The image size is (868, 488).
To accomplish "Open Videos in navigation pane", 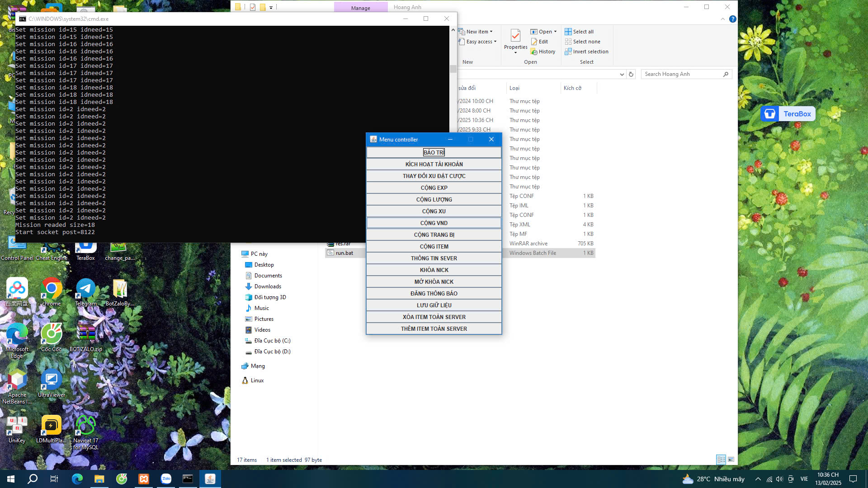I will click(x=262, y=330).
